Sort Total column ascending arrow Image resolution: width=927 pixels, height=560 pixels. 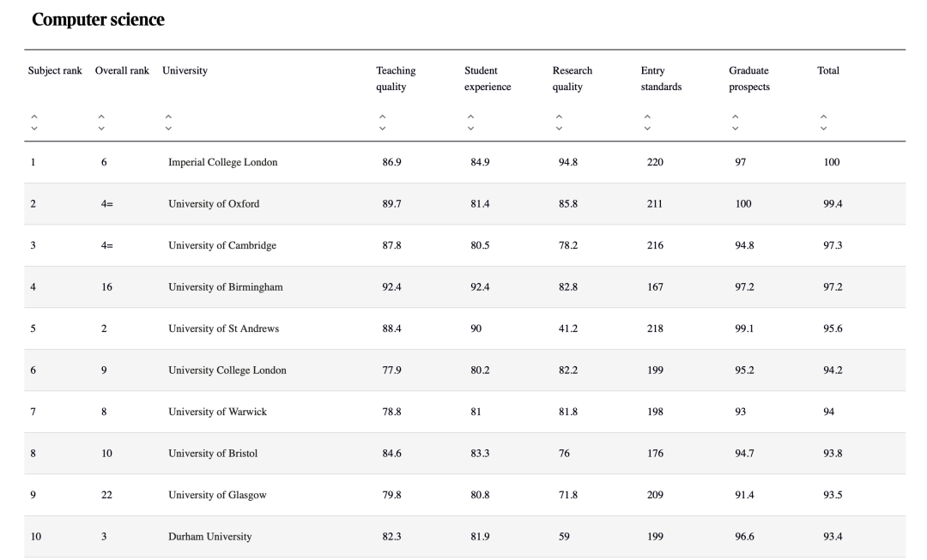[x=823, y=117]
